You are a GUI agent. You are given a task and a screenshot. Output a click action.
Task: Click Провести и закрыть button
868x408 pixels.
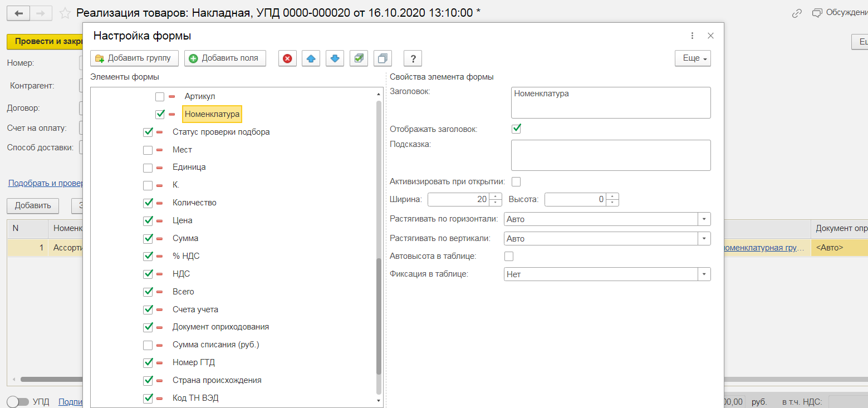pos(45,41)
